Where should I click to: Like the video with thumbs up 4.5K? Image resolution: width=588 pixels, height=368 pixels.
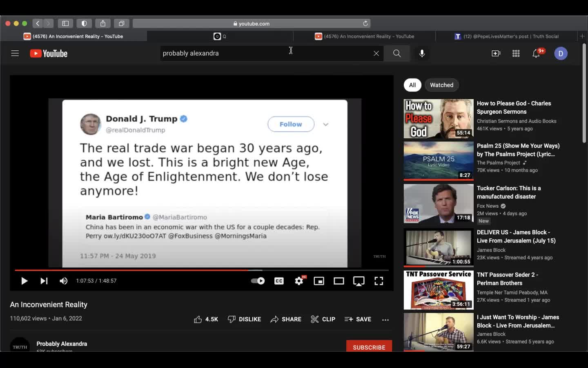pyautogui.click(x=206, y=319)
